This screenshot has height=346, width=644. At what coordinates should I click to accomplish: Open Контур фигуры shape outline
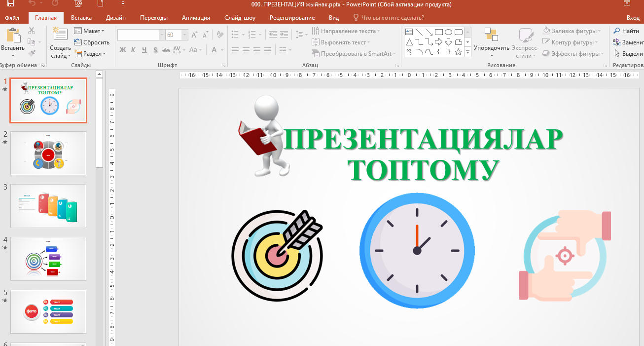coord(571,42)
